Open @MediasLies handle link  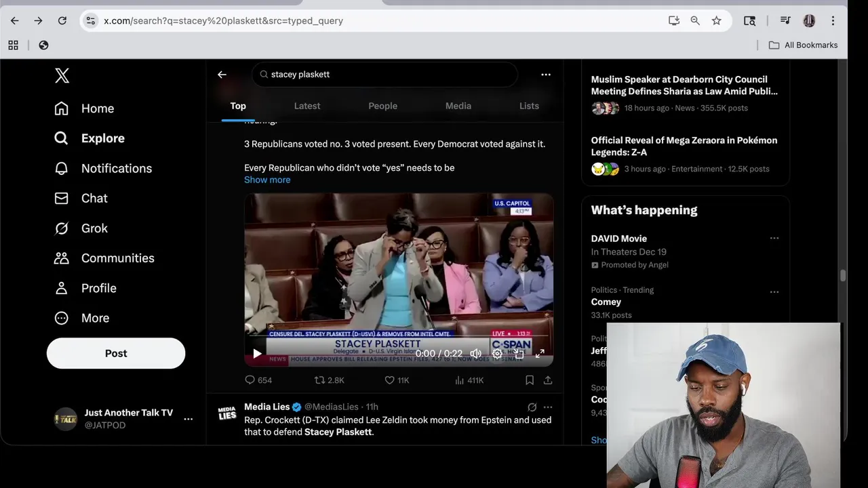[x=331, y=407]
